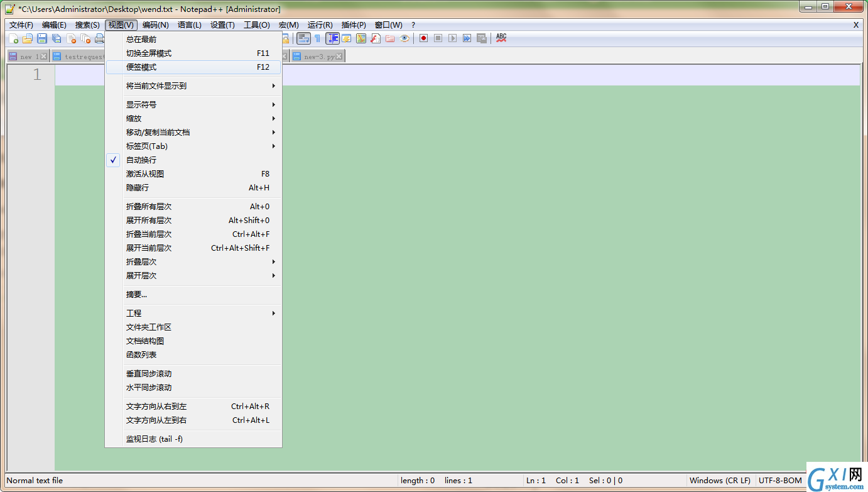This screenshot has width=868, height=492.
Task: Switch to the new-3.py tab
Action: tap(318, 57)
